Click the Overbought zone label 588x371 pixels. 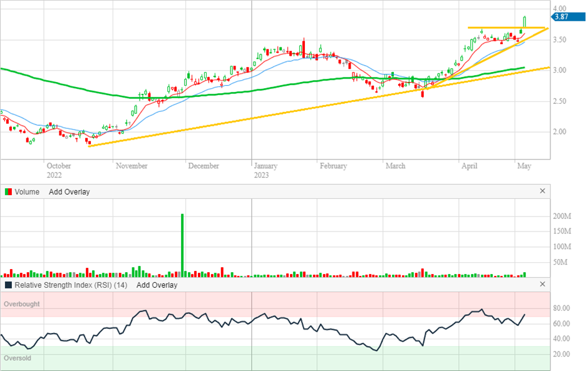pyautogui.click(x=21, y=304)
